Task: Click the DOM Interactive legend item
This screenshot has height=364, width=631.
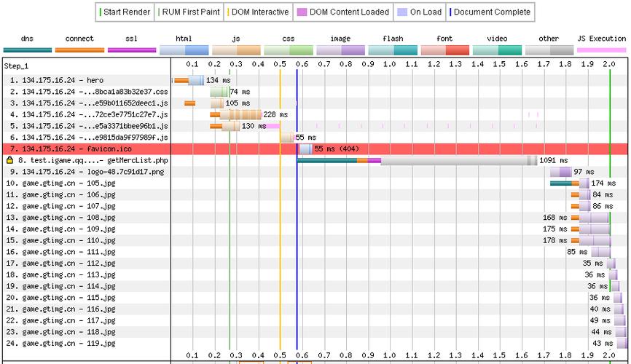Action: [258, 12]
